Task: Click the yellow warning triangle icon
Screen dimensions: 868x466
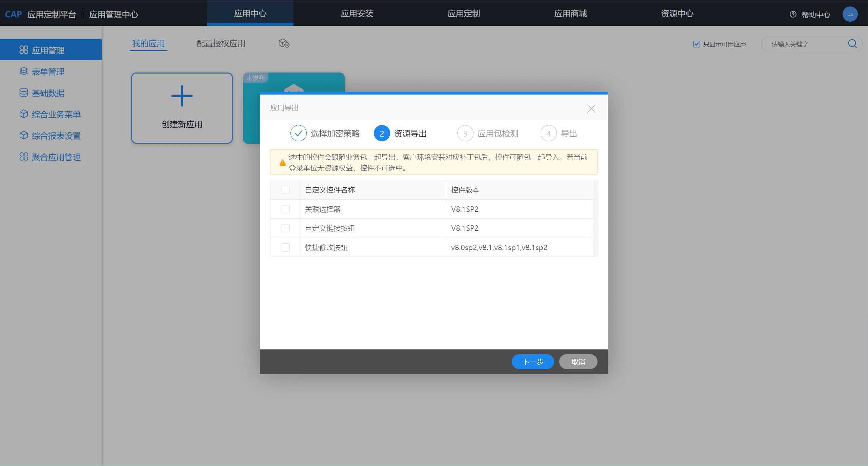Action: [282, 163]
